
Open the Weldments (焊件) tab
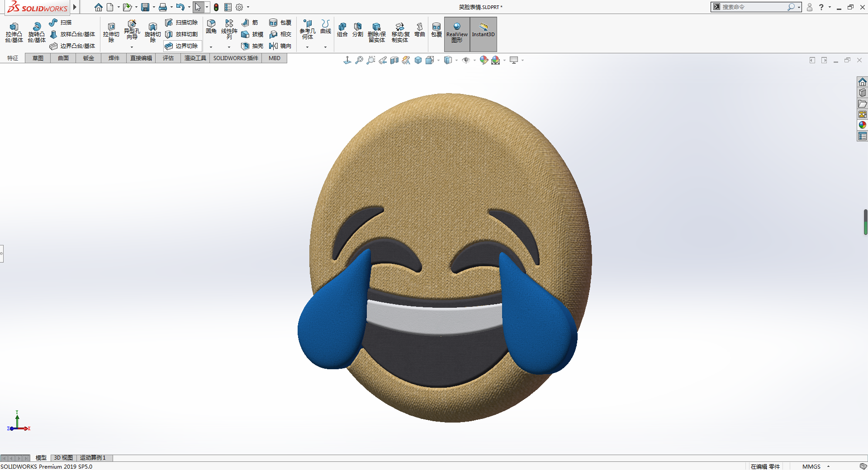pos(114,58)
